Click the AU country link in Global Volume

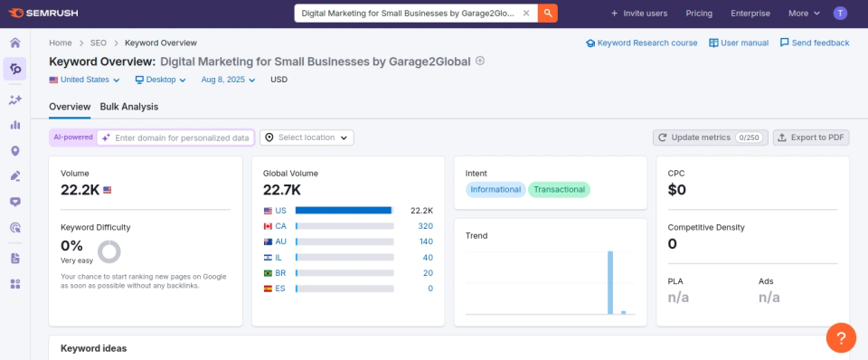point(280,242)
